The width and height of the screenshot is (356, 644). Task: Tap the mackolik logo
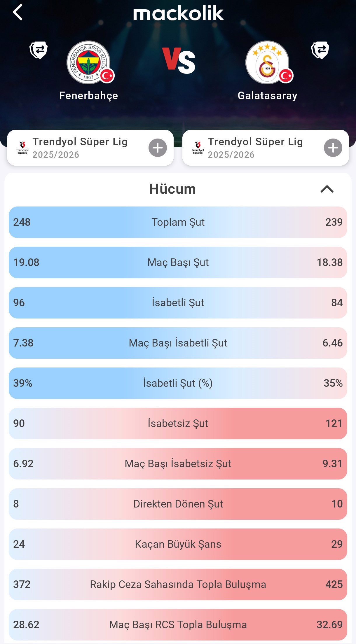click(178, 13)
